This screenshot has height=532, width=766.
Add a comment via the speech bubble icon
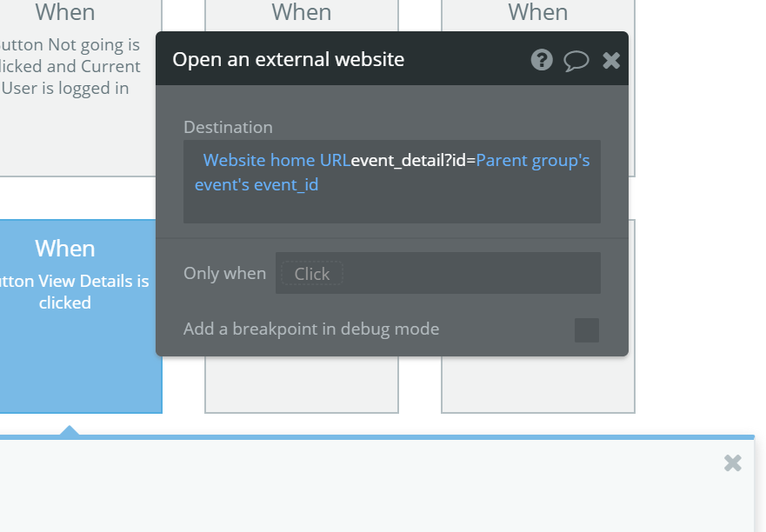tap(576, 61)
